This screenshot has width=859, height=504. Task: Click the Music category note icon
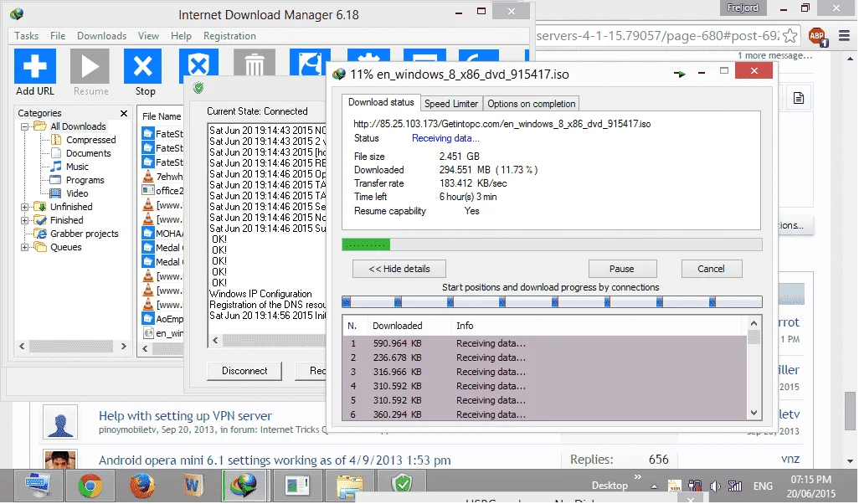click(55, 167)
